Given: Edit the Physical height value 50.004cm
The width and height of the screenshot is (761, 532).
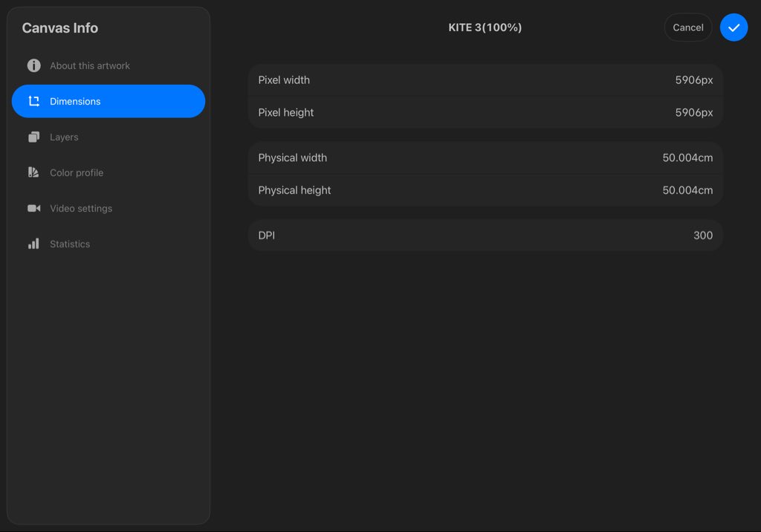Looking at the screenshot, I should (687, 190).
